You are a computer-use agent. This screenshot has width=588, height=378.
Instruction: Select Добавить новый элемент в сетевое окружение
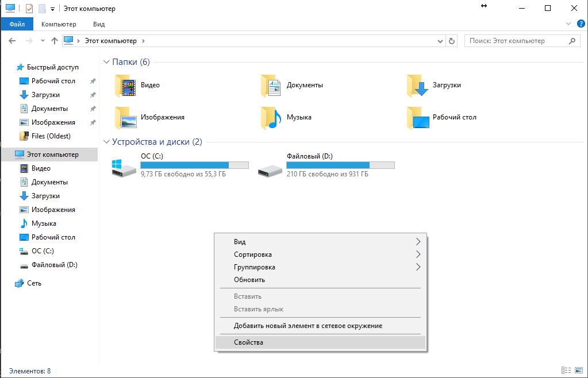(321, 326)
